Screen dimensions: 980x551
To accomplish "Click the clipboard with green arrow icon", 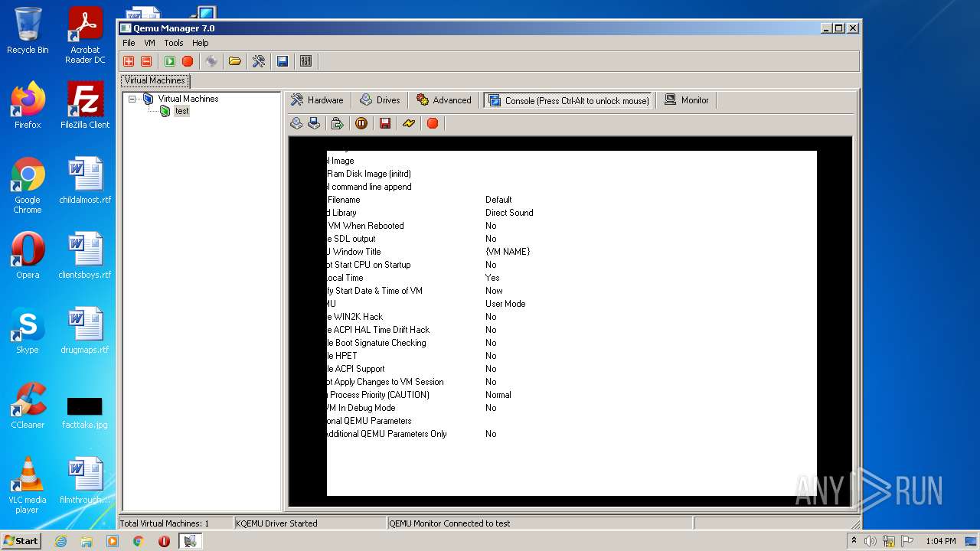I will pos(337,123).
